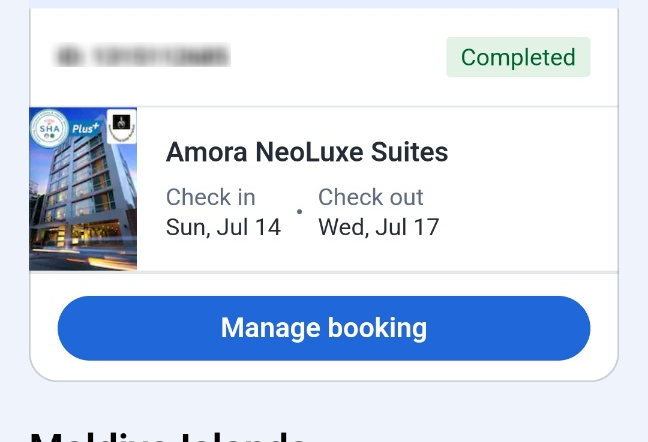The width and height of the screenshot is (648, 442).
Task: Click blank space right of hotel name
Action: coord(531,152)
